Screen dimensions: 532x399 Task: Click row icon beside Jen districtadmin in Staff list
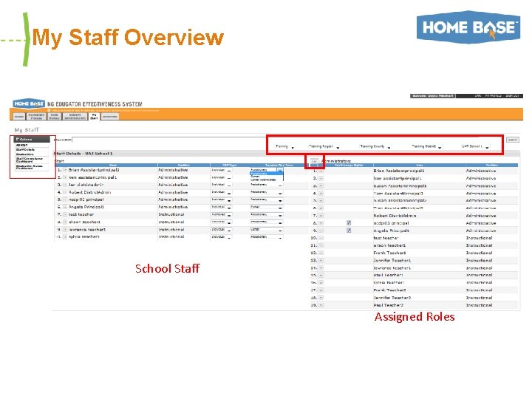pos(65,185)
